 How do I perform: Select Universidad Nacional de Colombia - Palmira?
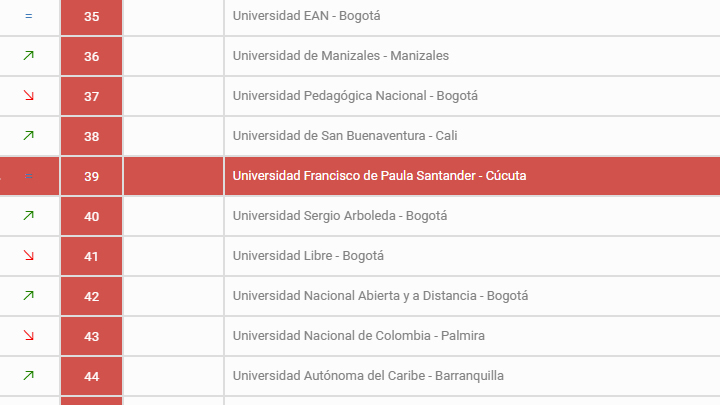358,336
